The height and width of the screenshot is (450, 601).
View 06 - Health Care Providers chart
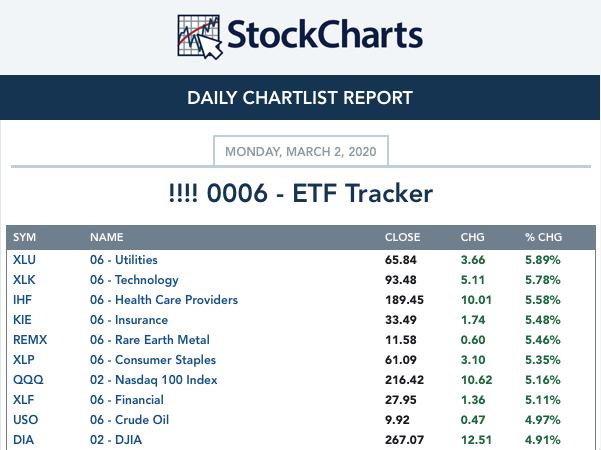coord(164,300)
